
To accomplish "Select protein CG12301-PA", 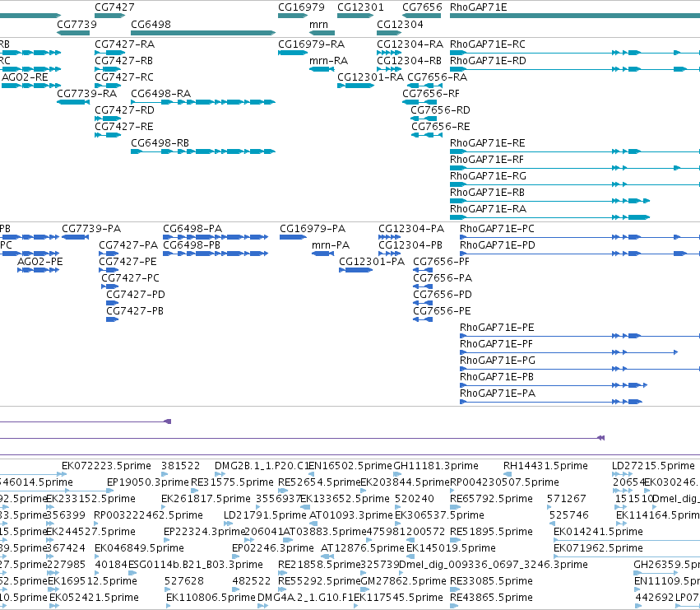I will tap(372, 262).
